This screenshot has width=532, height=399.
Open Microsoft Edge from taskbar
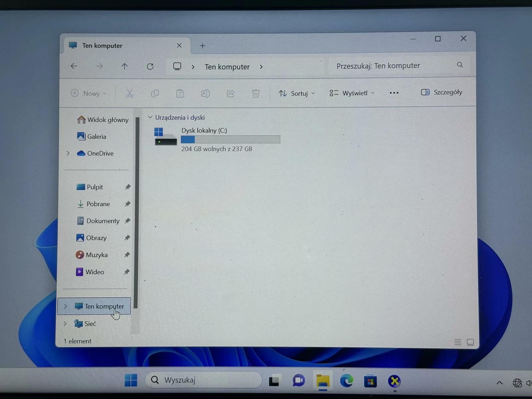click(346, 381)
